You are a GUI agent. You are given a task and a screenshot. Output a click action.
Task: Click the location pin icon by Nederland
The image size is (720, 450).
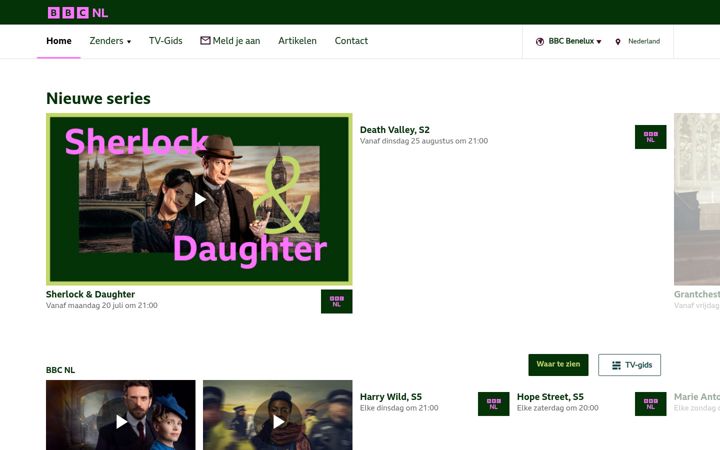point(618,42)
